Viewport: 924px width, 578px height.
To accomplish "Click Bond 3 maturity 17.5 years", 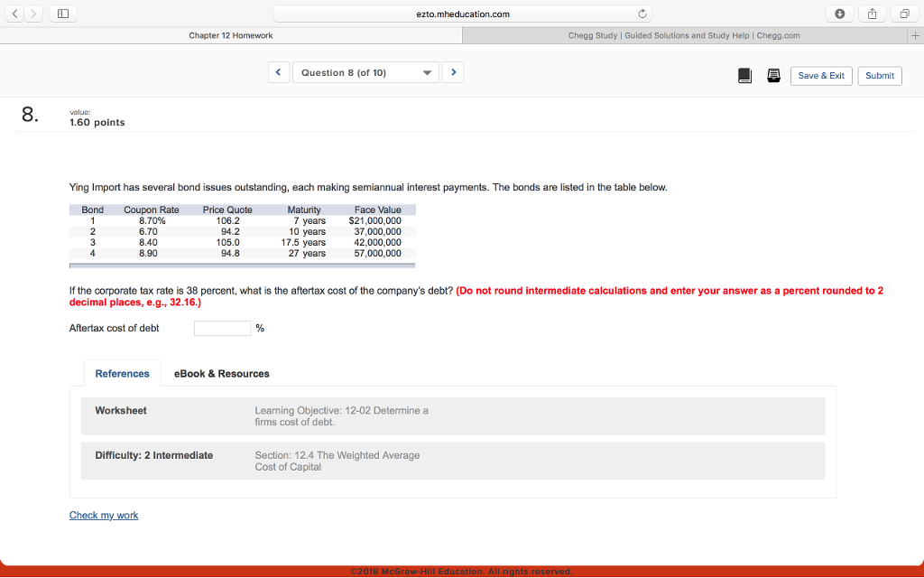I will pos(303,242).
